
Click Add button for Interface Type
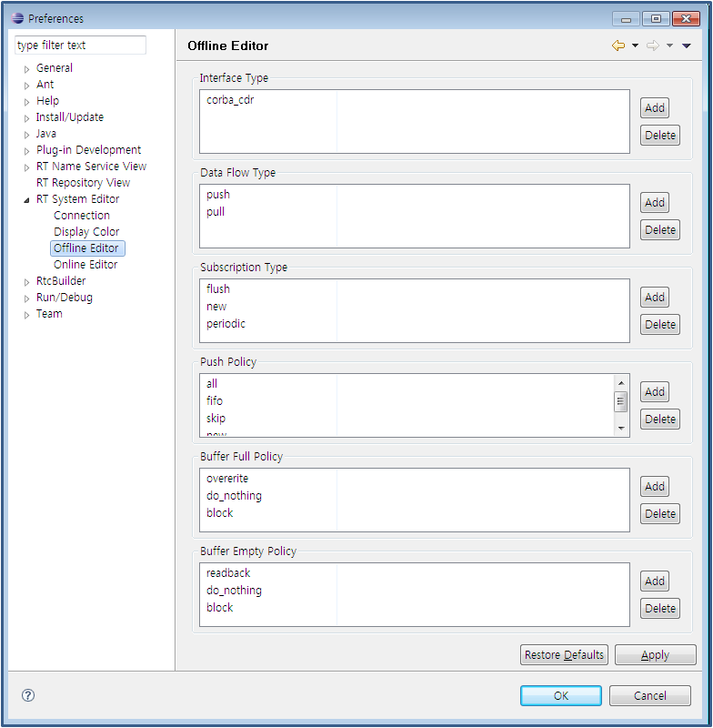(x=655, y=108)
